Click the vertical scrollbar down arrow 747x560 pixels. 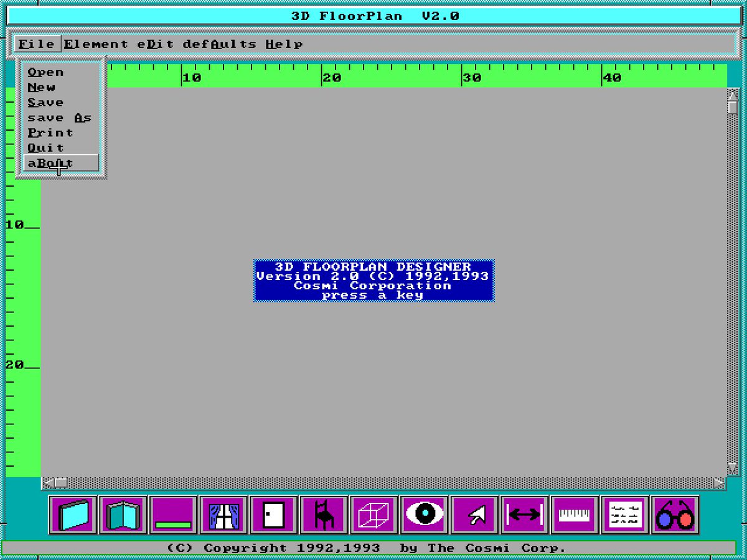732,468
